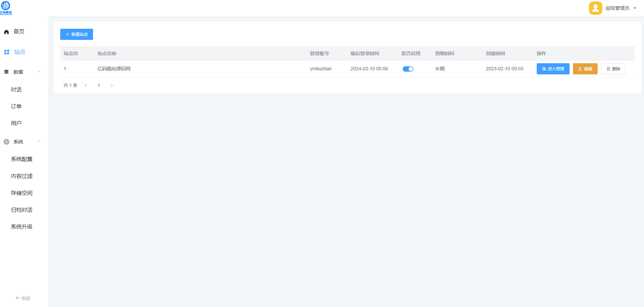
Task: Click the blue 进入管理 button
Action: pyautogui.click(x=553, y=69)
